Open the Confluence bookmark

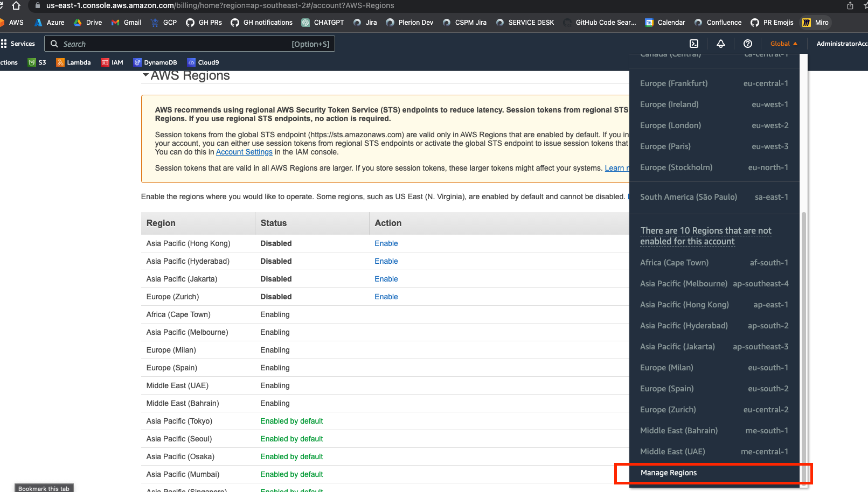718,23
